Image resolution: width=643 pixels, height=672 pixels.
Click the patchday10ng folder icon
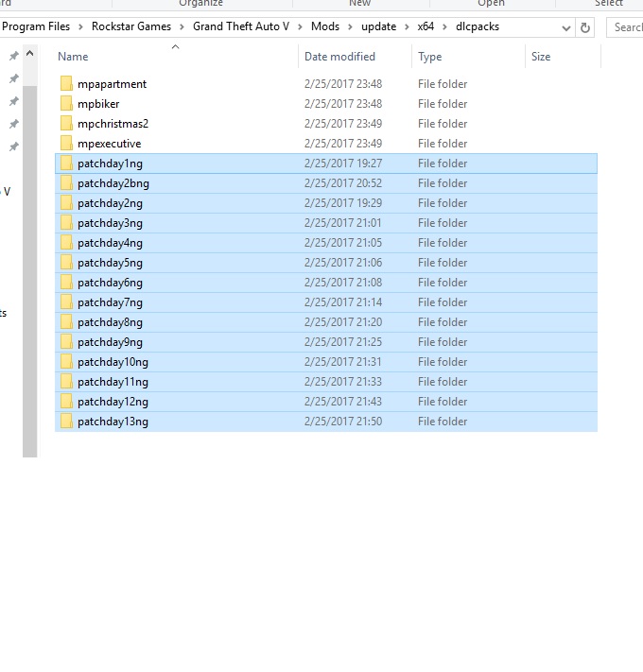point(66,361)
